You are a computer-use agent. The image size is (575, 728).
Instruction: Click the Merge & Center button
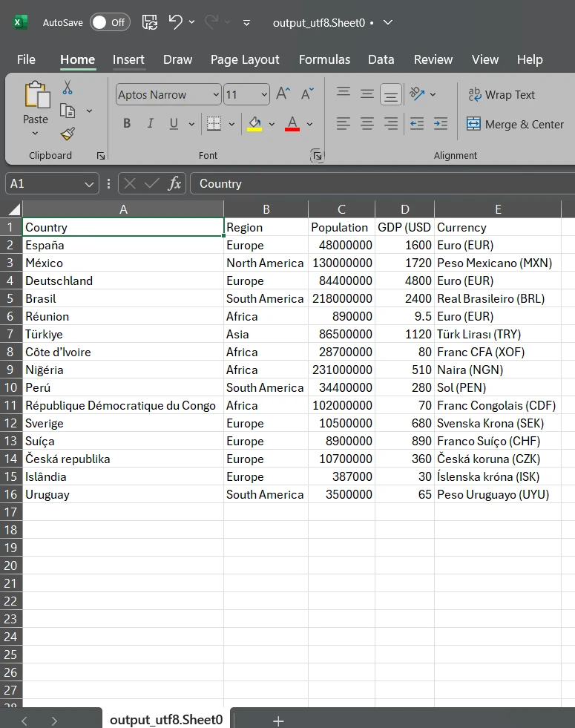tap(516, 124)
